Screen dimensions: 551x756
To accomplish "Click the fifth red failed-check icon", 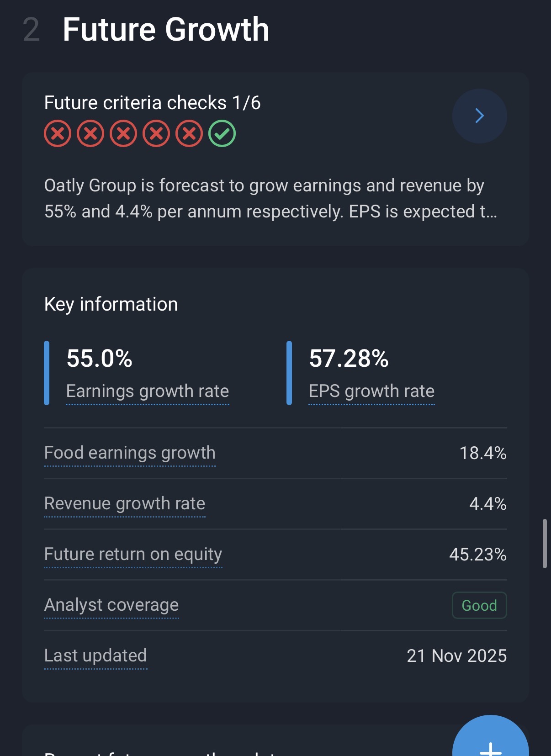I will [189, 134].
